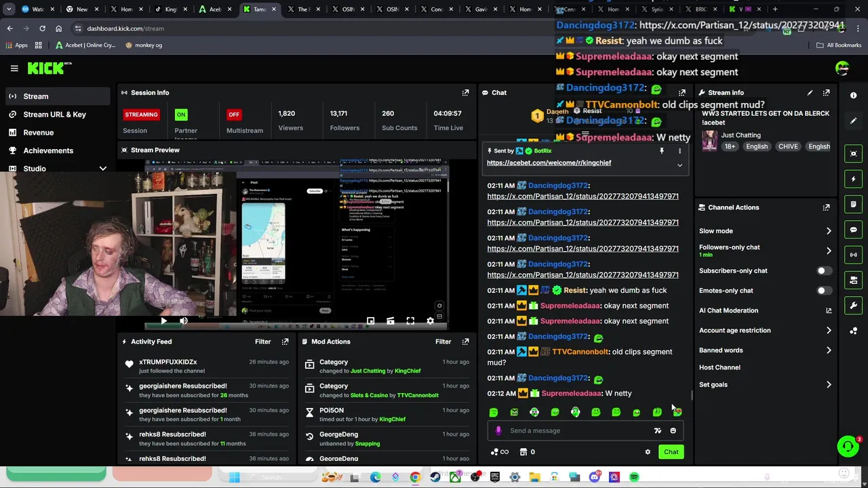The image size is (868, 488).
Task: Pop out the Activity Feed panel
Action: [285, 342]
